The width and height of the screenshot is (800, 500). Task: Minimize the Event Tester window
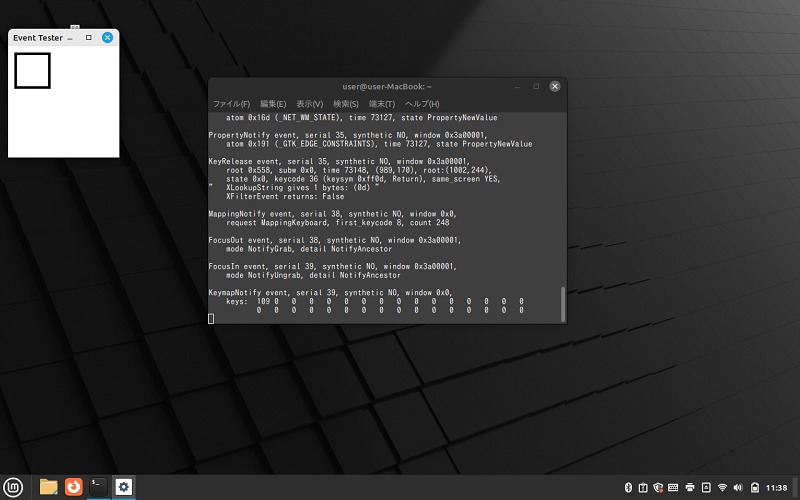[70, 38]
